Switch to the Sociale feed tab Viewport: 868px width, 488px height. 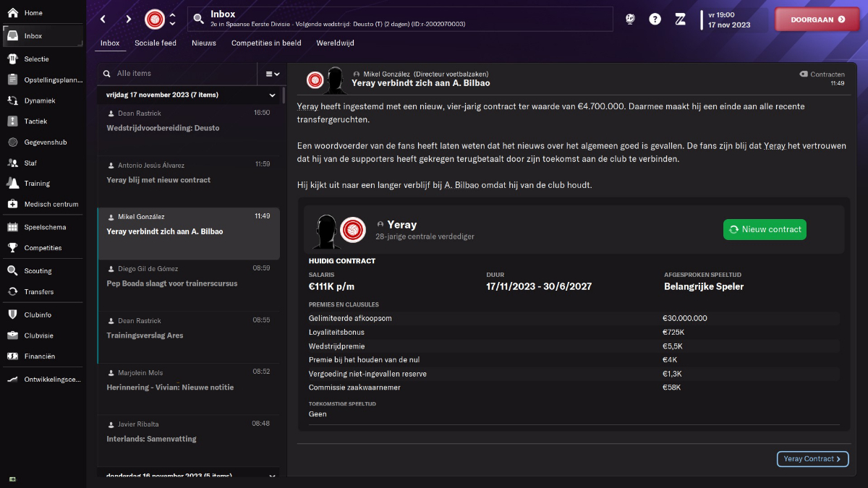[156, 43]
